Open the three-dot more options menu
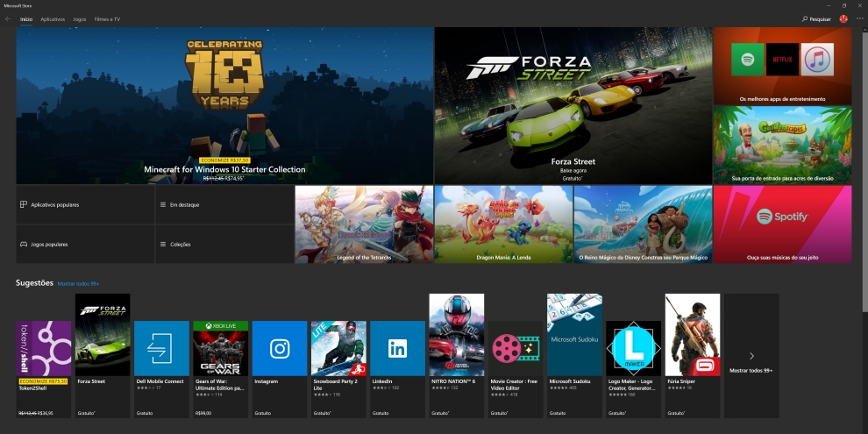868x434 pixels. tap(859, 18)
